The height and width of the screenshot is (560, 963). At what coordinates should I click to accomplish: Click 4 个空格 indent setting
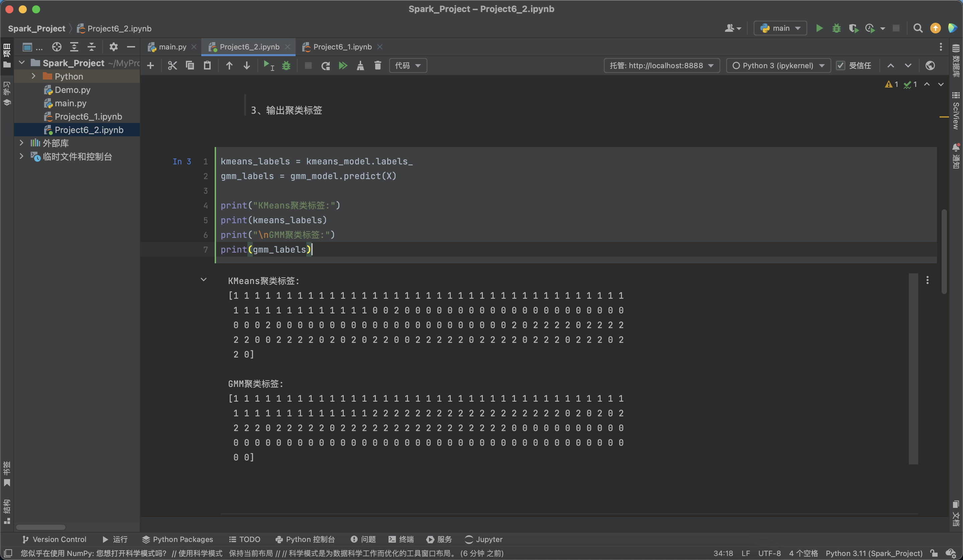(803, 553)
